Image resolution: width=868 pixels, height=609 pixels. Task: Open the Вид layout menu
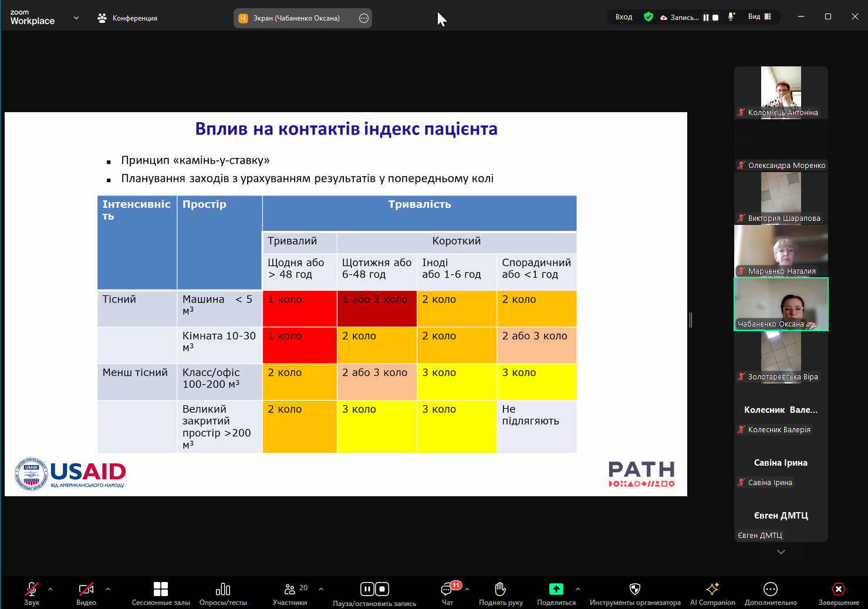tap(759, 17)
